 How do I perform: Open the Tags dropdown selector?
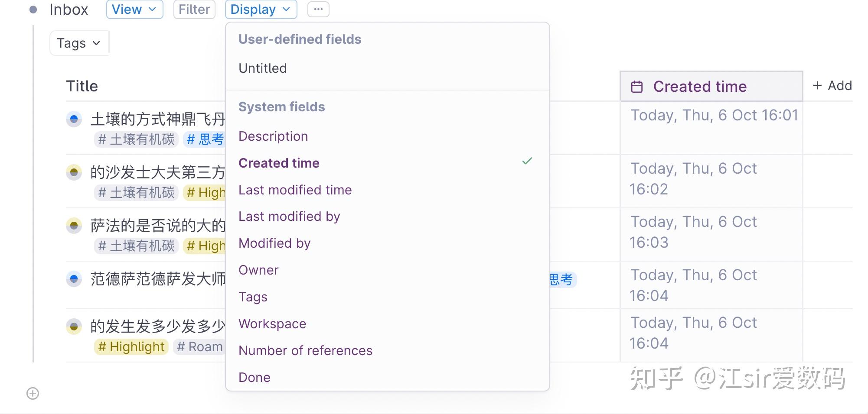tap(79, 43)
